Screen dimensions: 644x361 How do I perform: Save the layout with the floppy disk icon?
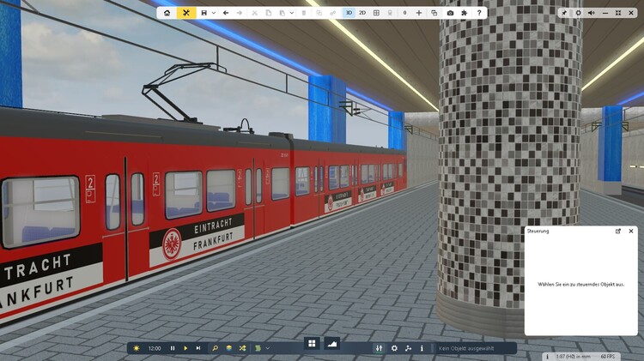[204, 13]
